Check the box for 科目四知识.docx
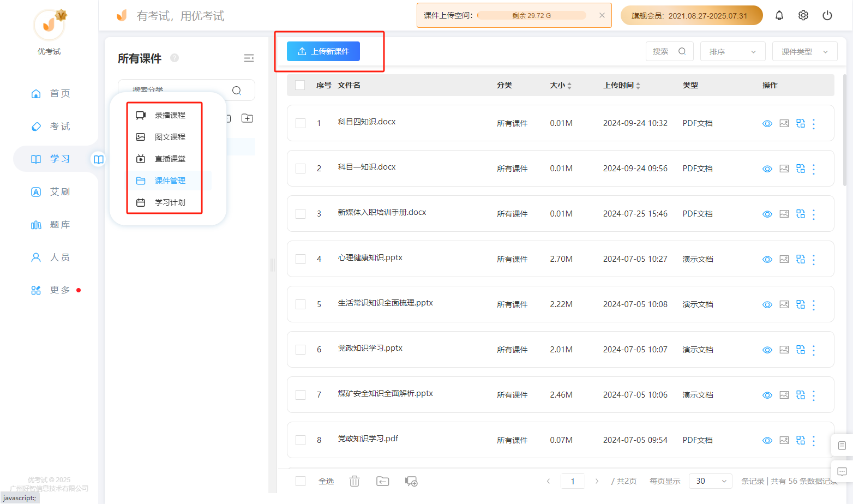The height and width of the screenshot is (504, 853). 301,123
